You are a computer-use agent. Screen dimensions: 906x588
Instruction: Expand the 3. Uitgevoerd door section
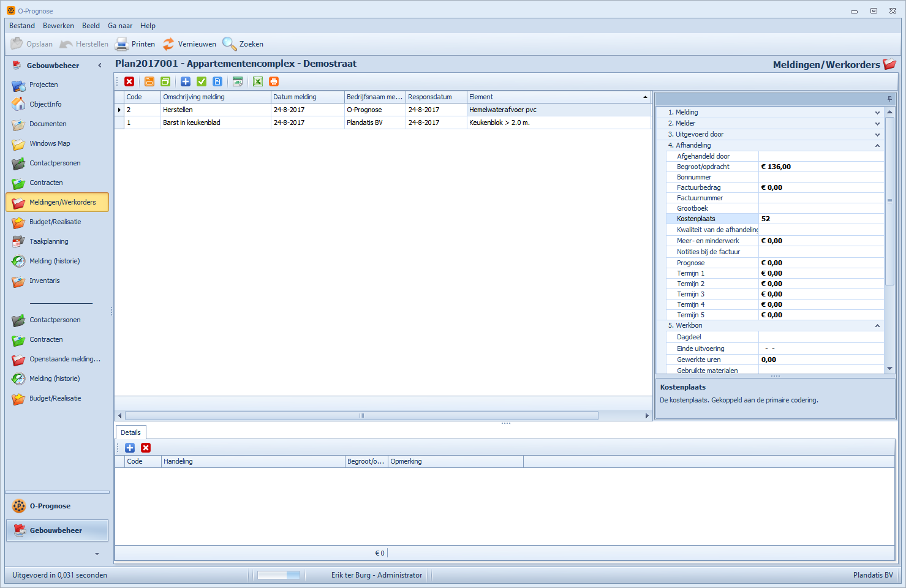coord(877,135)
